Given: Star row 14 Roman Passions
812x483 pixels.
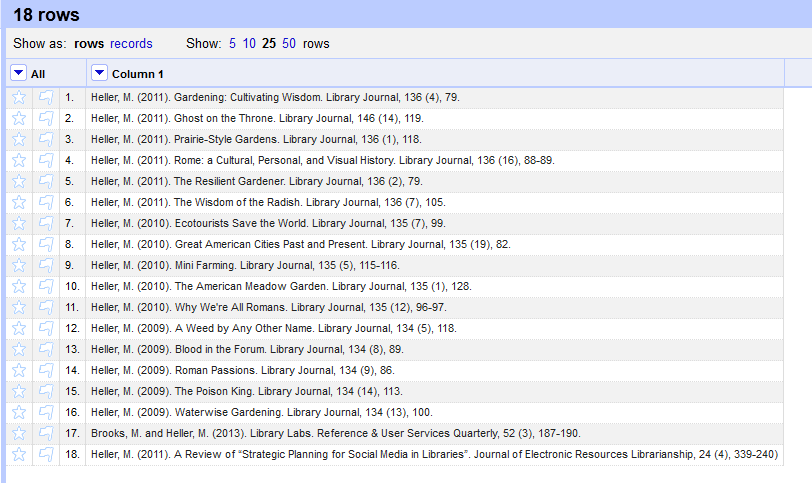Looking at the screenshot, I should tap(19, 371).
